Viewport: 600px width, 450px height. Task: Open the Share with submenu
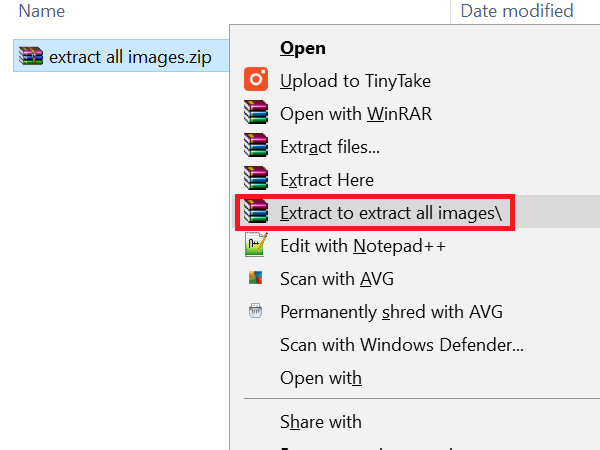point(321,421)
